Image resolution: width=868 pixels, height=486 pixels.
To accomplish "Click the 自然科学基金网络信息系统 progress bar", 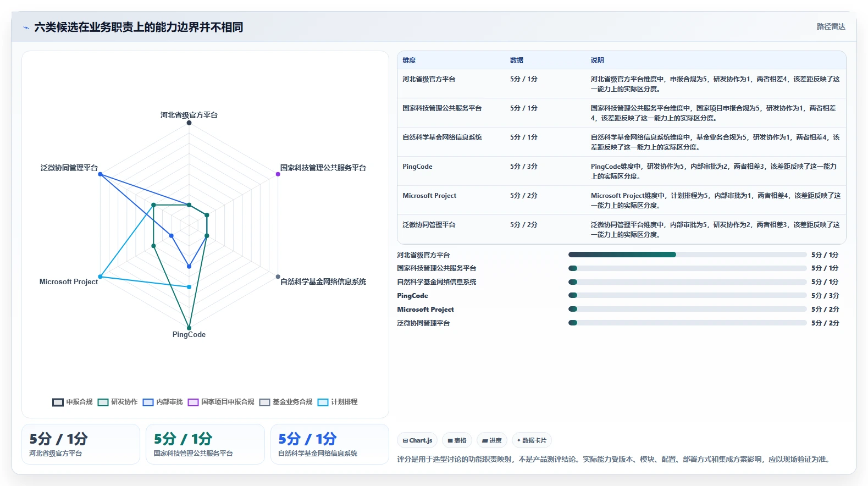I will (687, 282).
